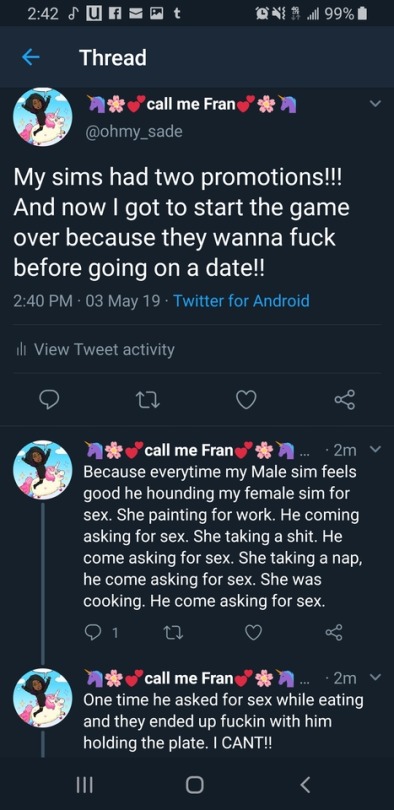Retweet the second tweet in thread
The width and height of the screenshot is (394, 810).
(167, 632)
